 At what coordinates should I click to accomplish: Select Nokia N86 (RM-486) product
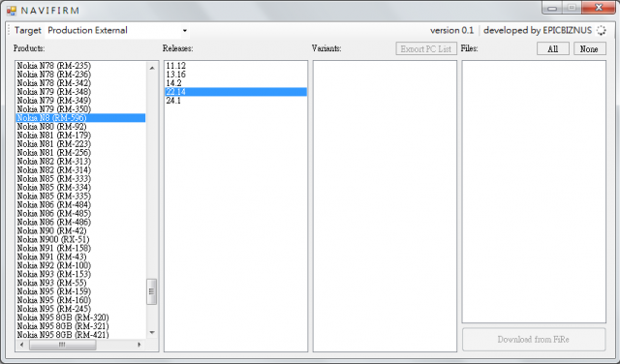coord(80,222)
